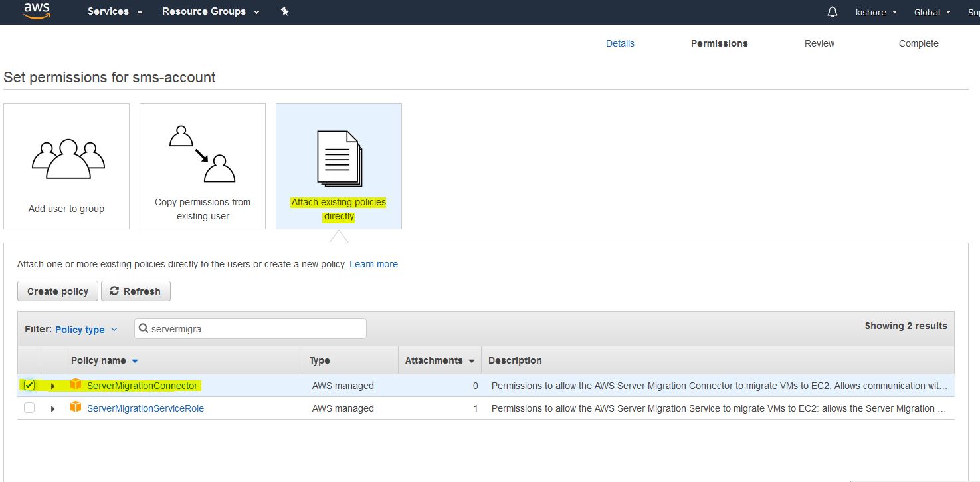Uncheck the ServerMigrationConnector policy checkbox
The width and height of the screenshot is (980, 482).
click(29, 385)
